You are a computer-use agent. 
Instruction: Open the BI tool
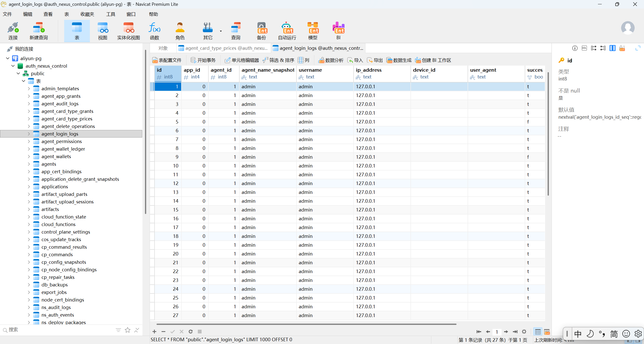click(x=338, y=31)
